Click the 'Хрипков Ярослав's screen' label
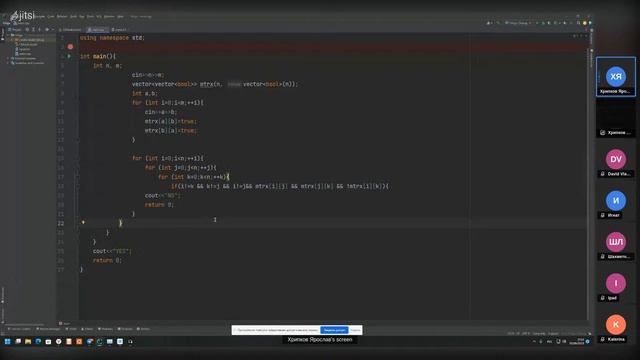The height and width of the screenshot is (360, 640). click(x=320, y=340)
